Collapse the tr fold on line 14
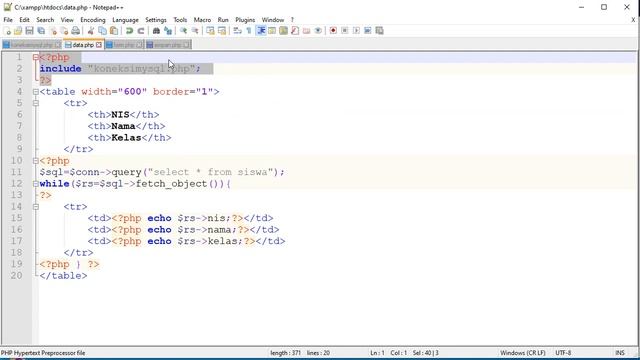This screenshot has width=640, height=360. (36, 207)
